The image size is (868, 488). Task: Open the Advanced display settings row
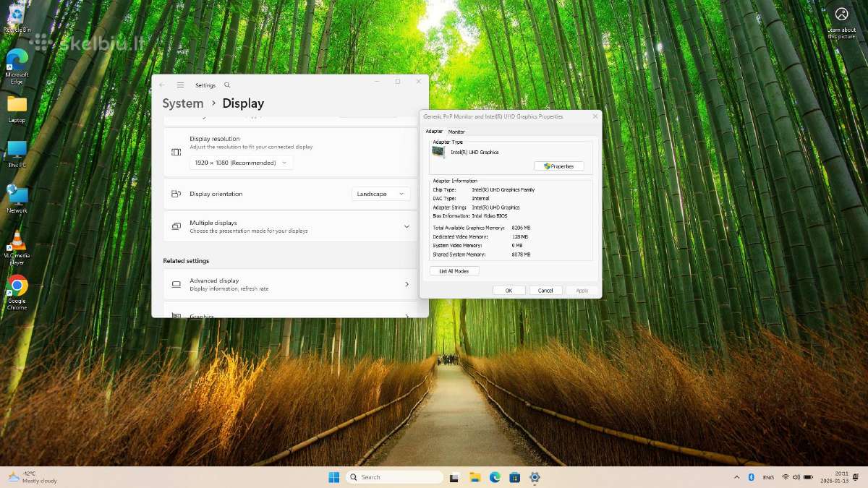[x=289, y=284]
